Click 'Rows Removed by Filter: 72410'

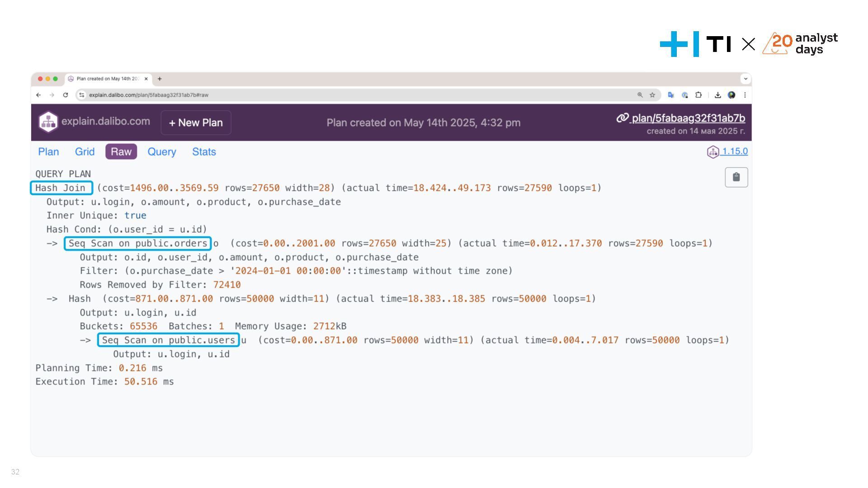(160, 285)
